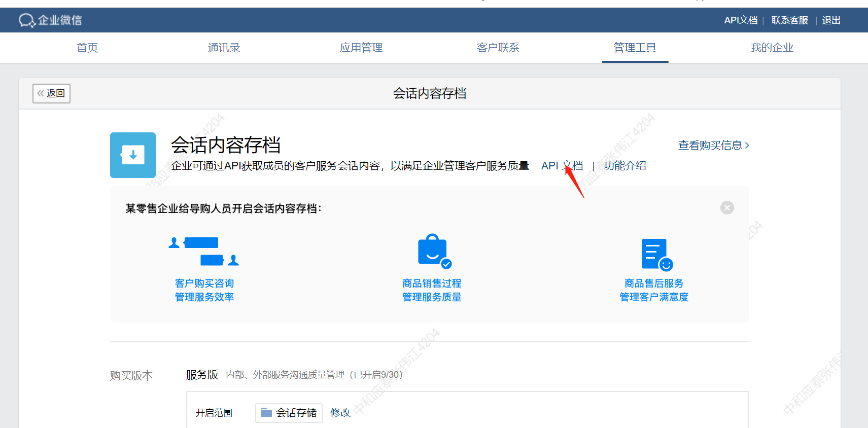Screen dimensions: 868x428
Task: Open the 首页 tab
Action: coord(87,48)
